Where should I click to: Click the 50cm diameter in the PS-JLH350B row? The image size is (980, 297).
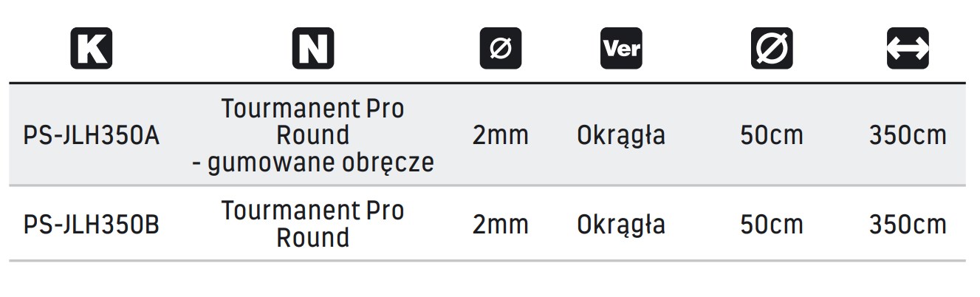click(772, 225)
